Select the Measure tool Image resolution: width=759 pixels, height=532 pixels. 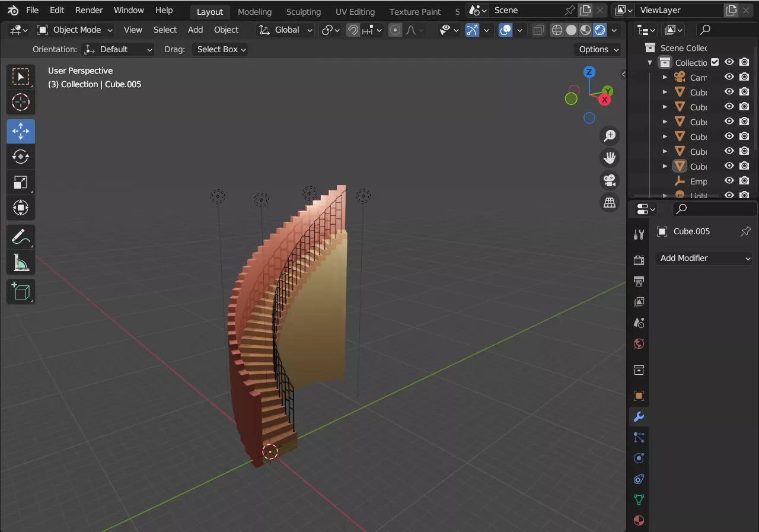tap(21, 262)
